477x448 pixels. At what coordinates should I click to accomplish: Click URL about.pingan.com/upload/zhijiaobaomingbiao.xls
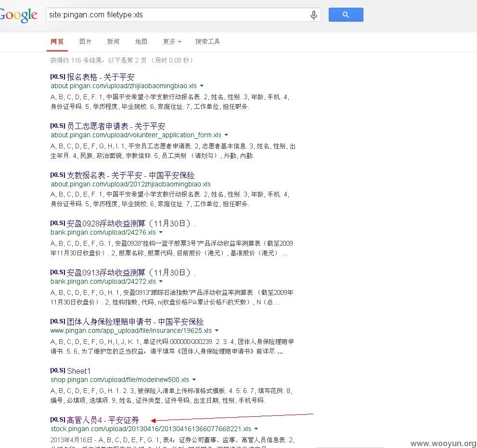pyautogui.click(x=124, y=86)
